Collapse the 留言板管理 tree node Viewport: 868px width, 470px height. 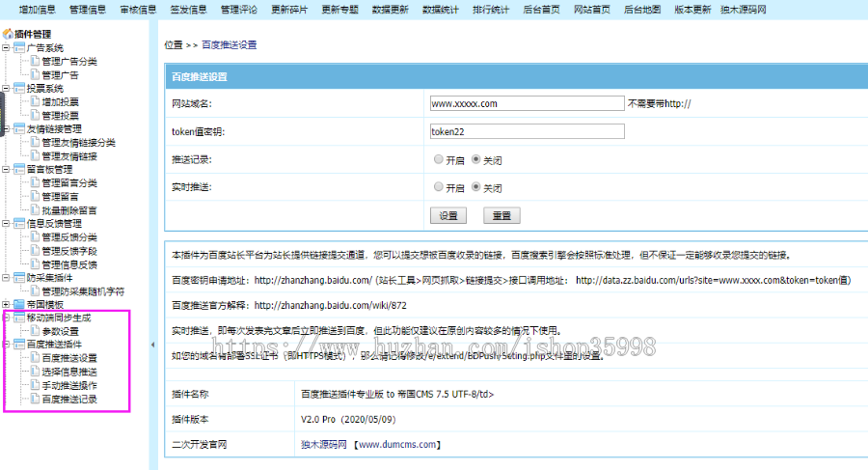(x=6, y=169)
